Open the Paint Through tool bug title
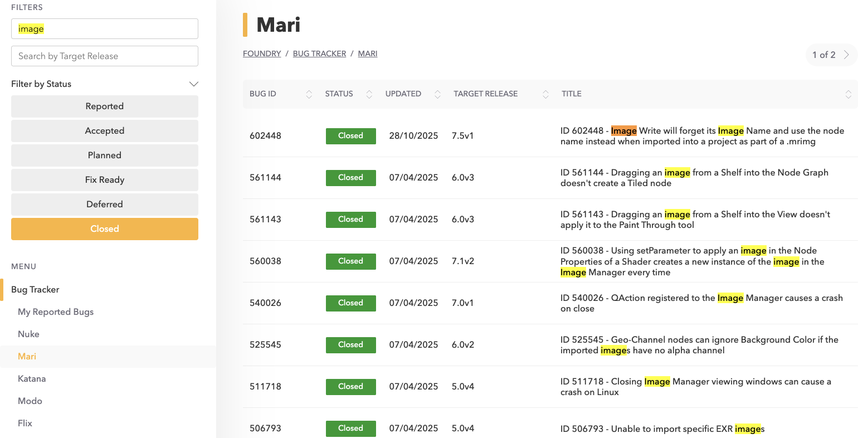 (695, 220)
